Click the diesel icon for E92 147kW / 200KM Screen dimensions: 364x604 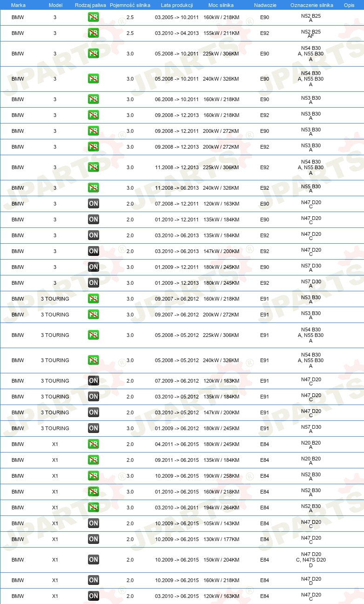(94, 251)
